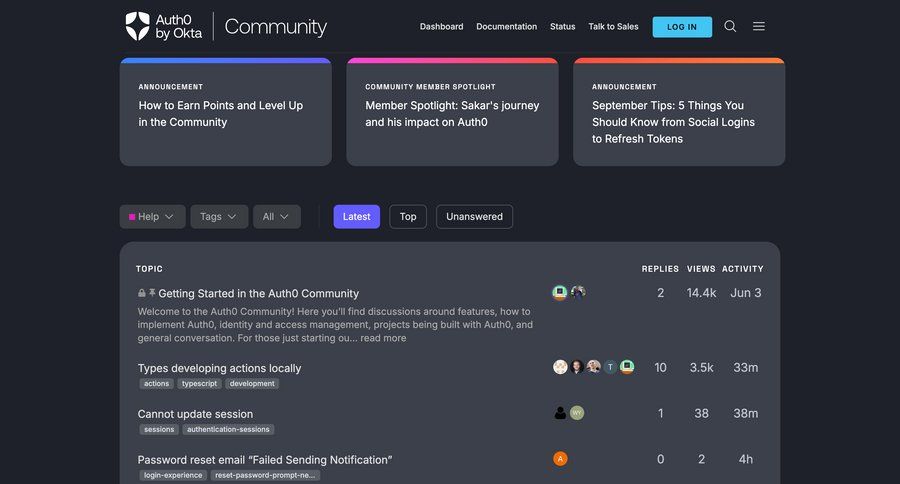Click second avatar in Types developing actions row
900x484 pixels.
point(577,367)
